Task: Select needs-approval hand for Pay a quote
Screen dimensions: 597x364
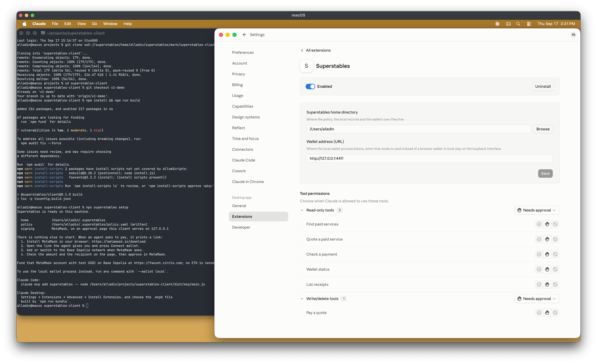Action: tap(547, 313)
